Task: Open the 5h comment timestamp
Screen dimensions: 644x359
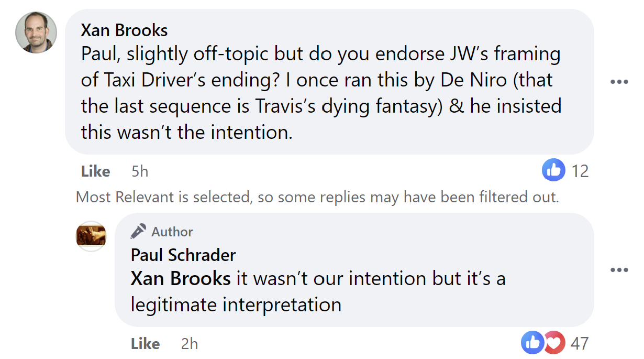Action: [x=140, y=171]
